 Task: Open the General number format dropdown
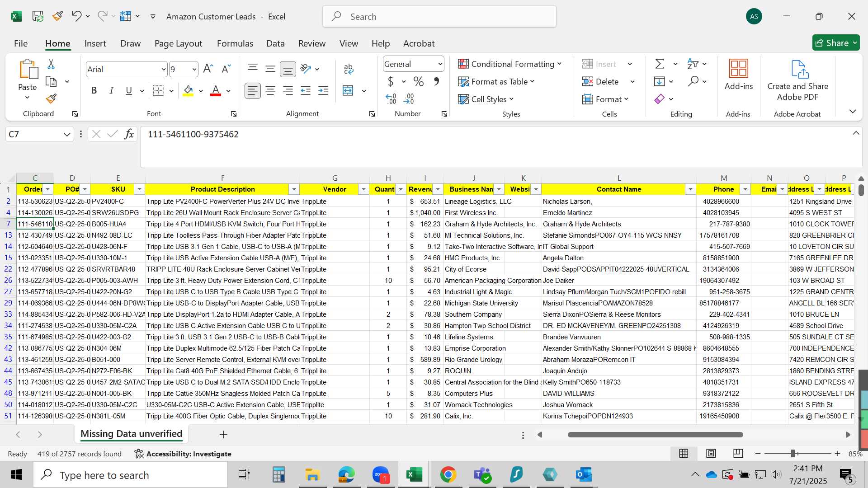(x=440, y=64)
